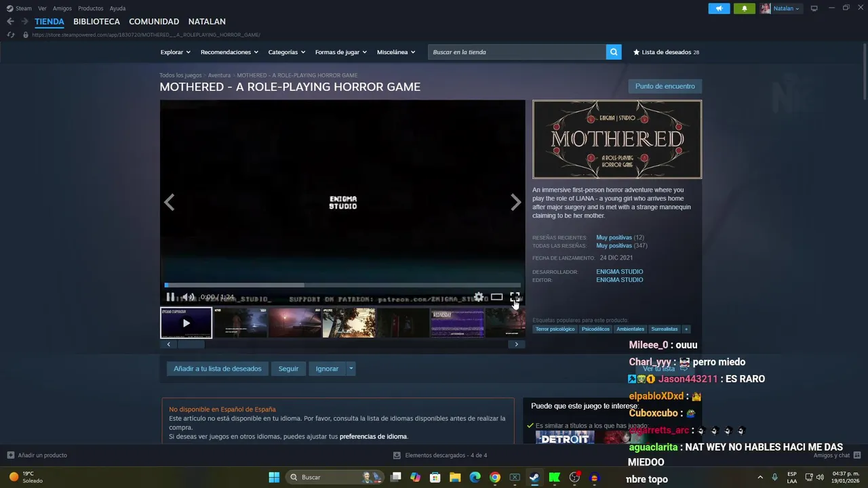Open the TIENDA tab
The height and width of the screenshot is (488, 868).
50,22
